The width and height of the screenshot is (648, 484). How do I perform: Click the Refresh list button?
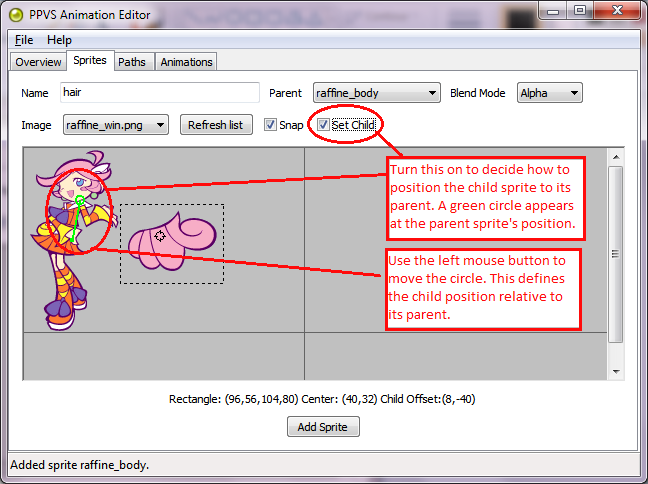(216, 125)
